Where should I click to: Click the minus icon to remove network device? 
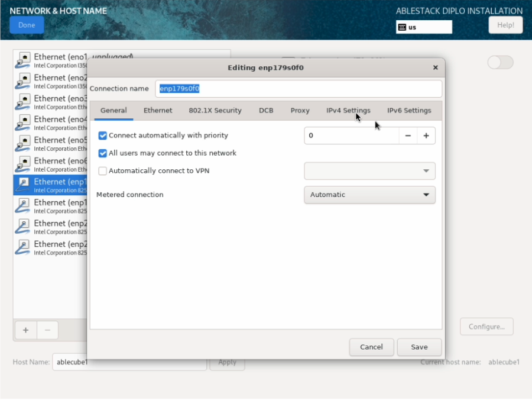(48, 330)
